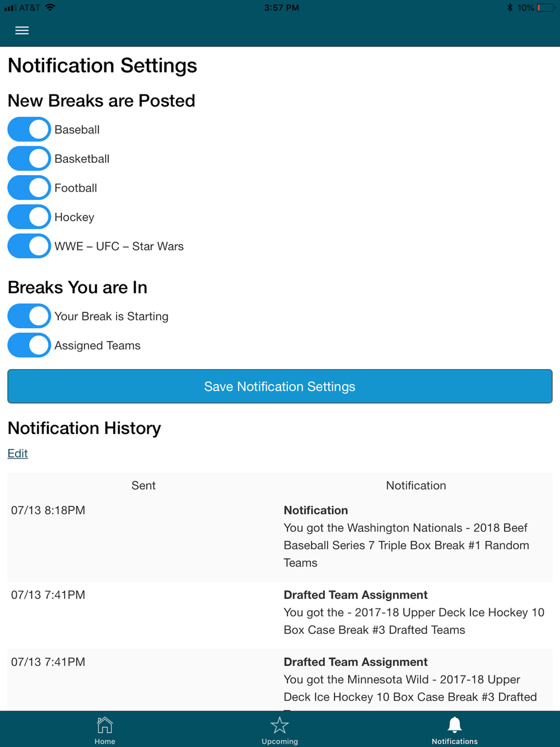Turn off Basketball notifications toggle

coord(29,158)
